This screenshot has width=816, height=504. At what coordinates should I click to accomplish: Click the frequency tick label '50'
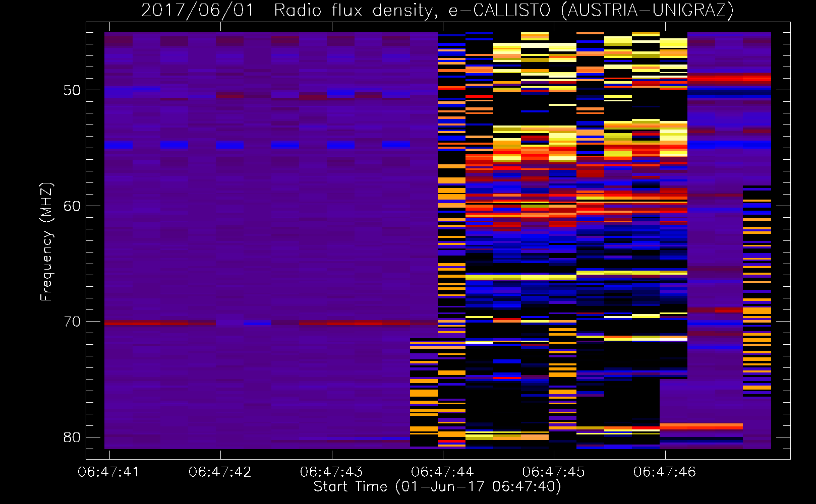(72, 90)
